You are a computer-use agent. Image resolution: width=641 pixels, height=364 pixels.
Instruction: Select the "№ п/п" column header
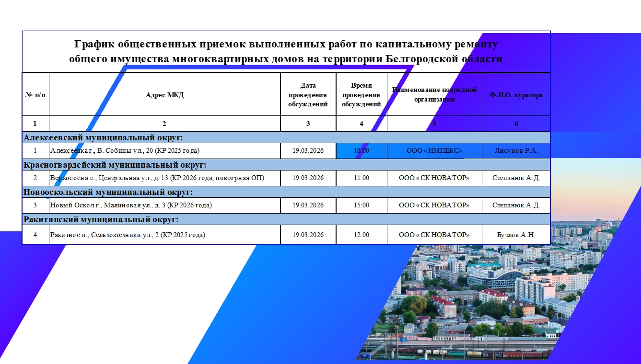point(35,95)
